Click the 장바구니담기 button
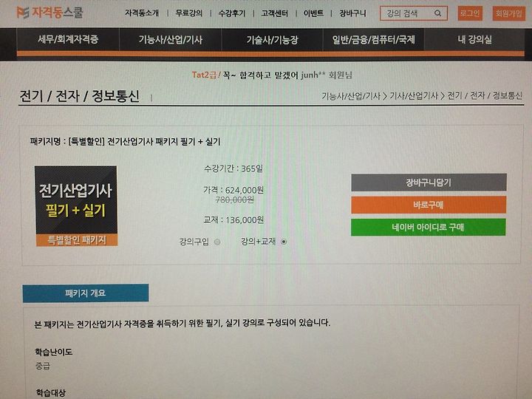The image size is (532, 399). click(x=429, y=183)
